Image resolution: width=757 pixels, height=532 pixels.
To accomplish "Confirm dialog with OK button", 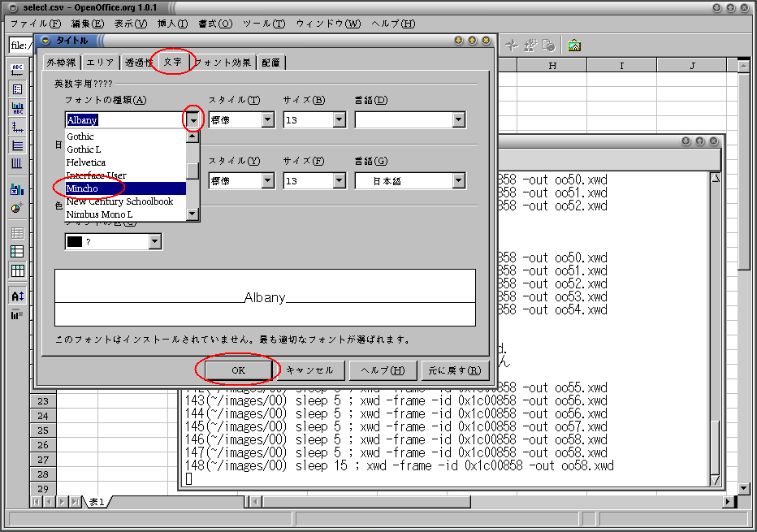I will tap(239, 370).
